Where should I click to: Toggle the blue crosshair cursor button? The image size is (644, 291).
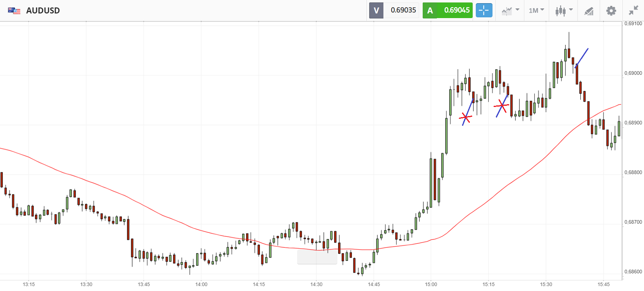(484, 11)
